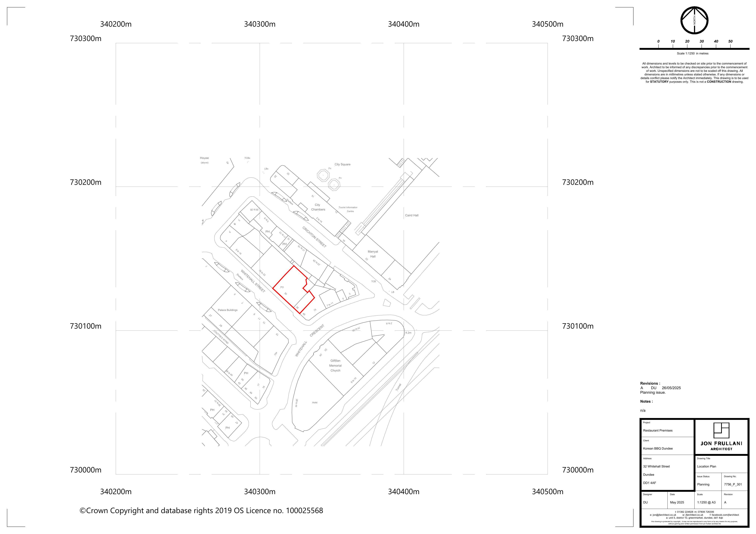Screen dimensions: 756x534
Task: Select the red outlined site boundary
Action: 294,289
